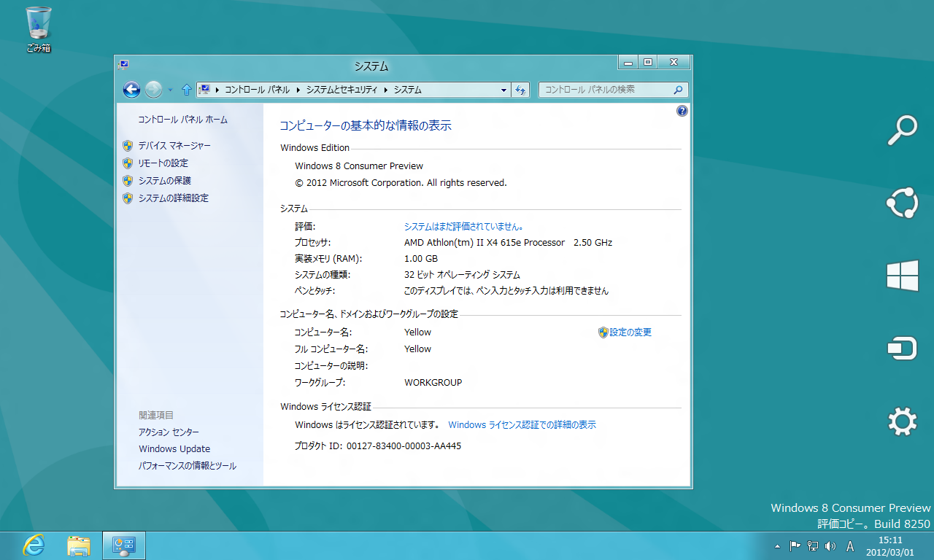Open the Start charm with Windows logo
Viewport: 934px width, 560px height.
tap(902, 276)
